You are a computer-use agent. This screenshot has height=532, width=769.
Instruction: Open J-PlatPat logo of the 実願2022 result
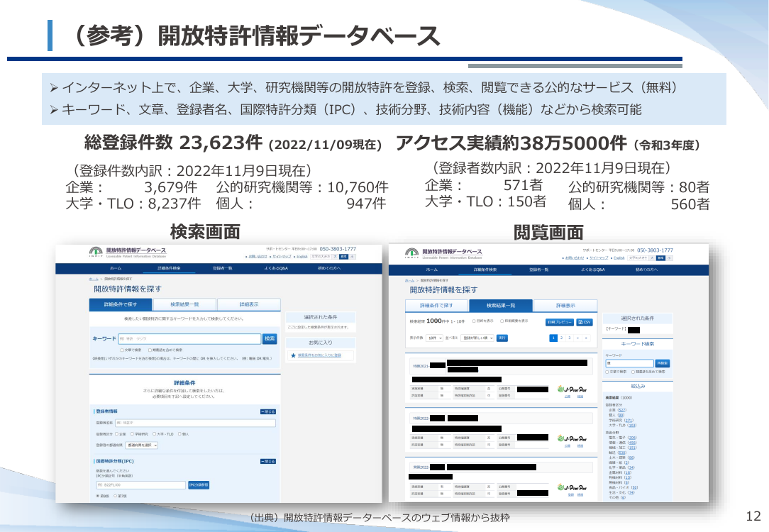click(x=572, y=487)
